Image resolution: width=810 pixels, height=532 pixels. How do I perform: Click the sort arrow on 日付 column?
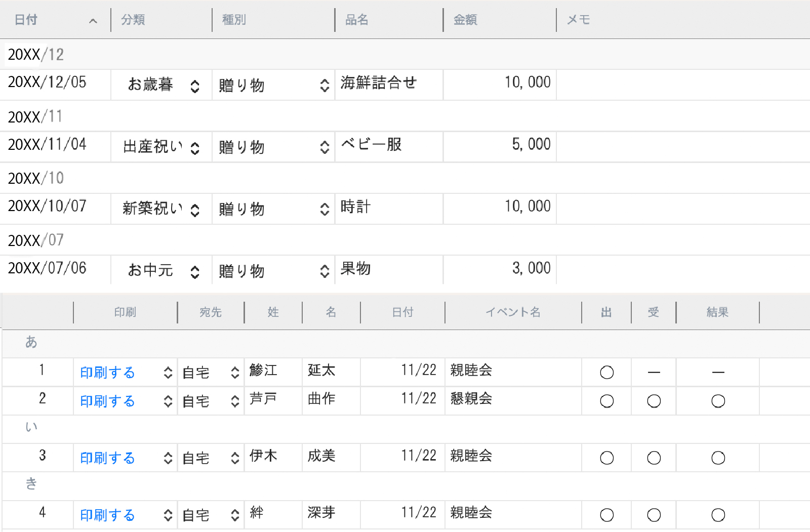[93, 21]
